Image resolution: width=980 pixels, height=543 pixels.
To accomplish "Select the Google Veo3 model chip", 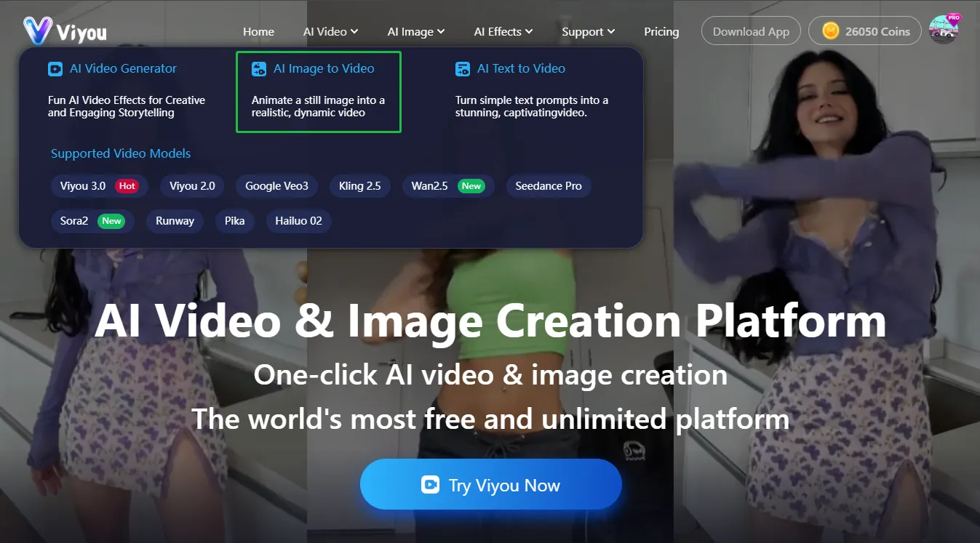I will pyautogui.click(x=276, y=185).
